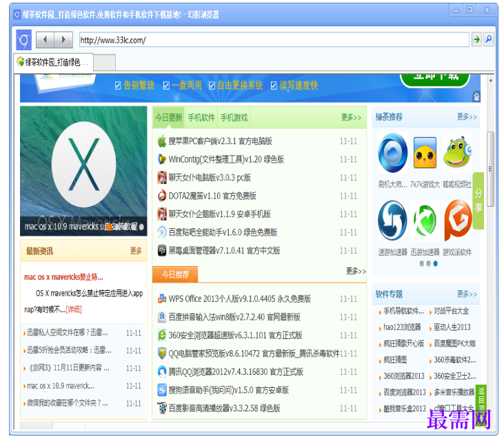Click 更多>> in 软件专题 header
Viewport: 504px width, 441px height.
pos(467,294)
